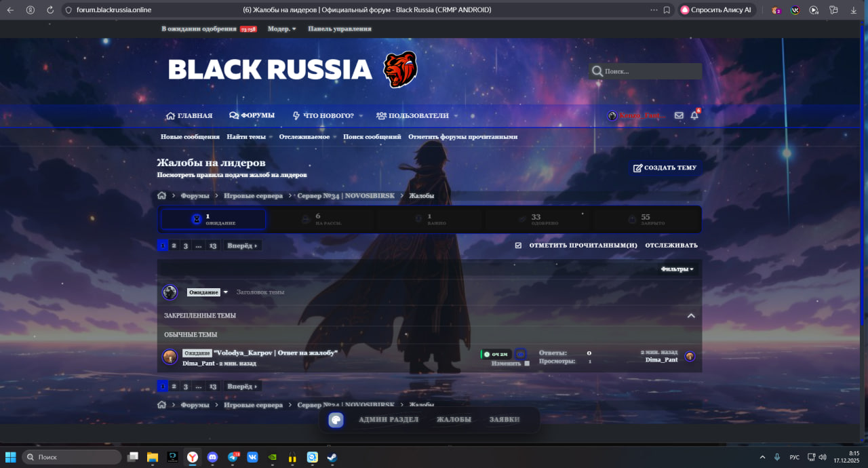Click the home icon in the top breadcrumb
This screenshot has width=868, height=468.
coord(161,195)
